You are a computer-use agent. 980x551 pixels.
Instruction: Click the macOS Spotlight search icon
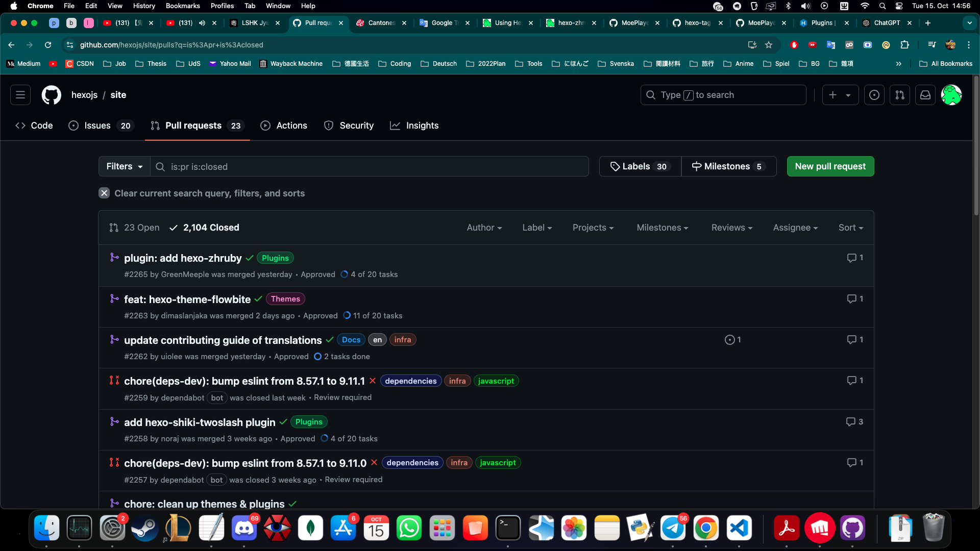pyautogui.click(x=883, y=6)
